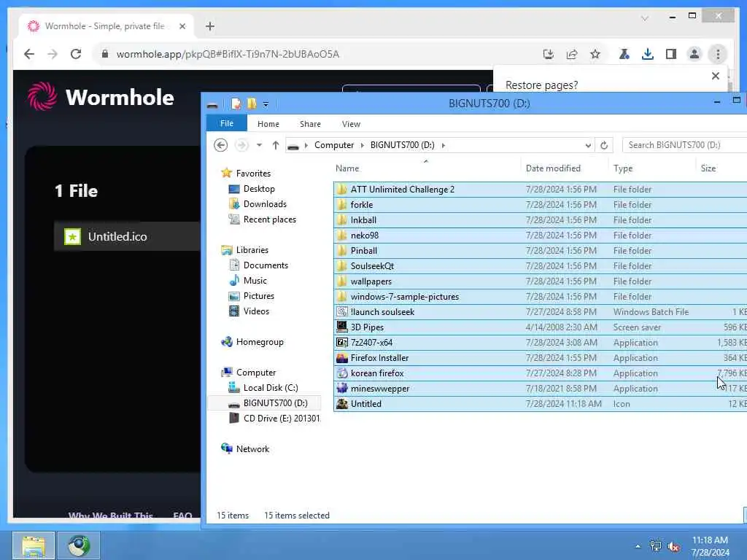The height and width of the screenshot is (560, 747).
Task: Expand address bar history dropdown
Action: pos(588,145)
